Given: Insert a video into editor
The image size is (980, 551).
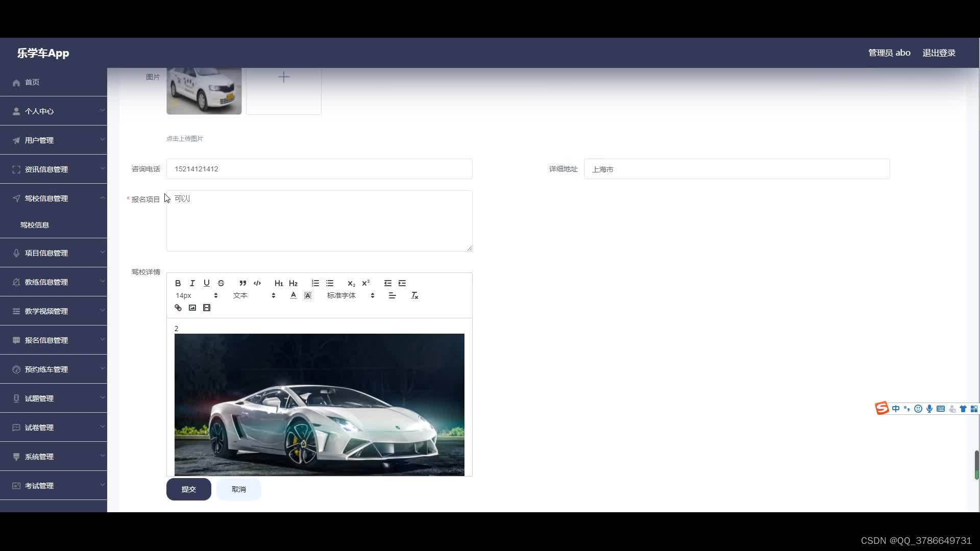Looking at the screenshot, I should tap(207, 308).
